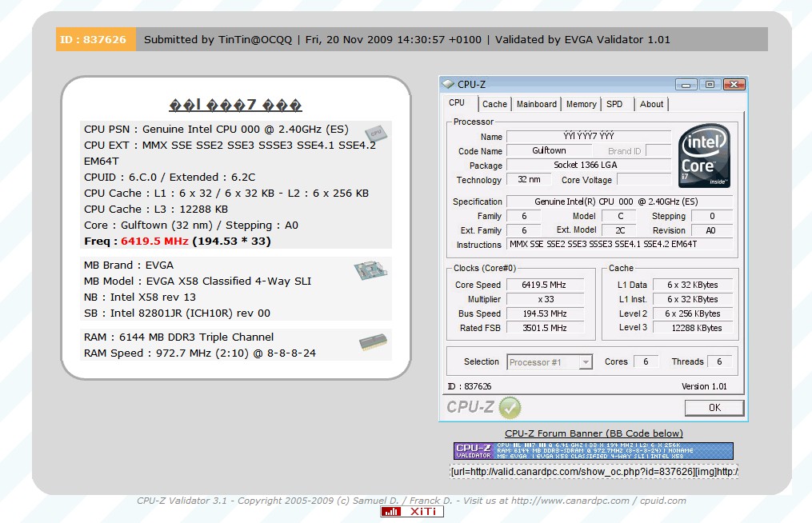
Task: Open the Processor #1 selection dropdown
Action: point(550,362)
